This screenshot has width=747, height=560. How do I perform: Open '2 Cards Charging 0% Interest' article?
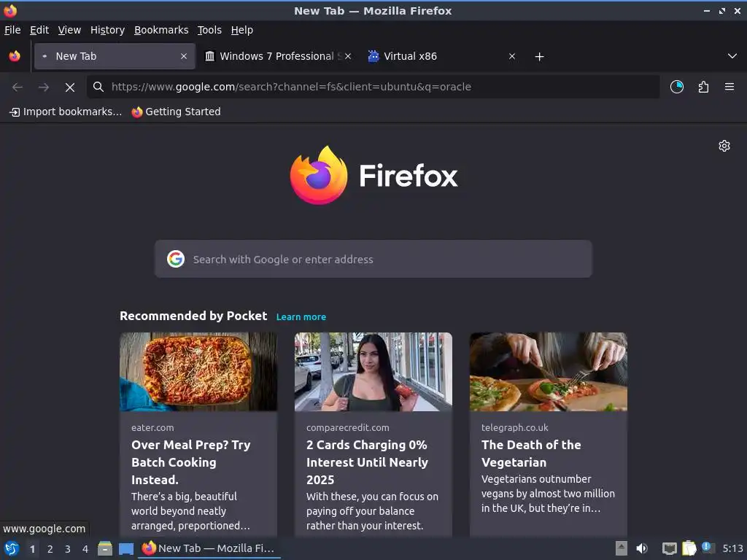point(368,462)
